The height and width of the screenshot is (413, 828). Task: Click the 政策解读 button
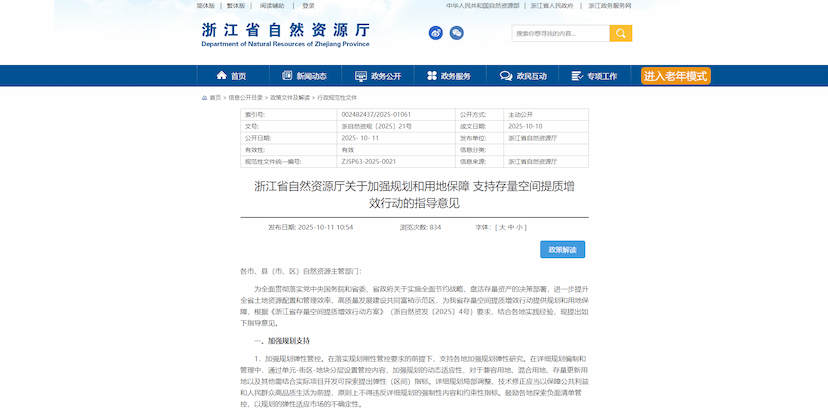[562, 249]
